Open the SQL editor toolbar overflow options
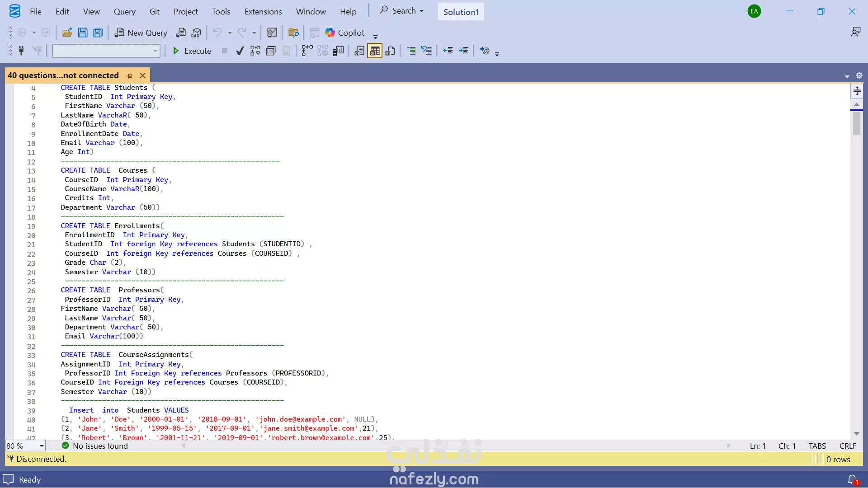The image size is (868, 488). tap(497, 54)
